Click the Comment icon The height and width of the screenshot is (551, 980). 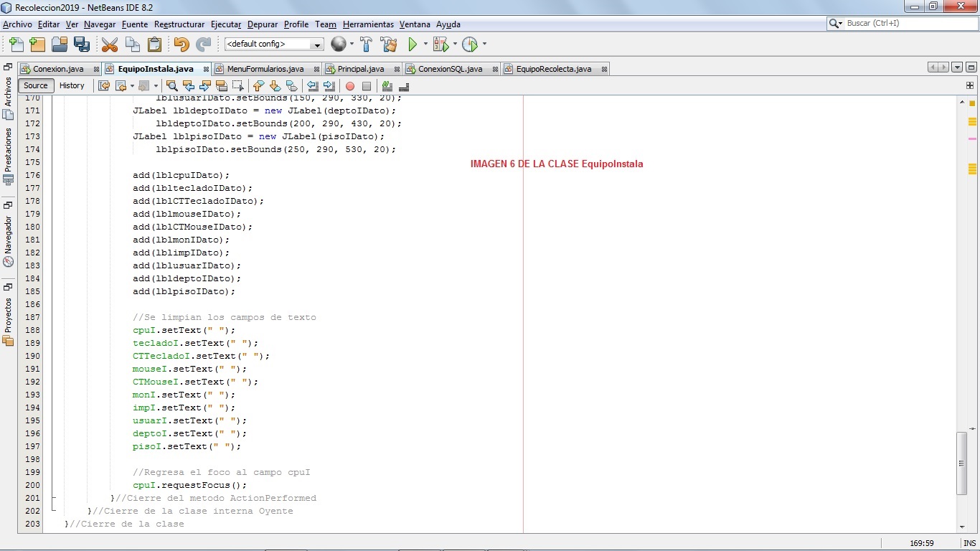(x=387, y=86)
